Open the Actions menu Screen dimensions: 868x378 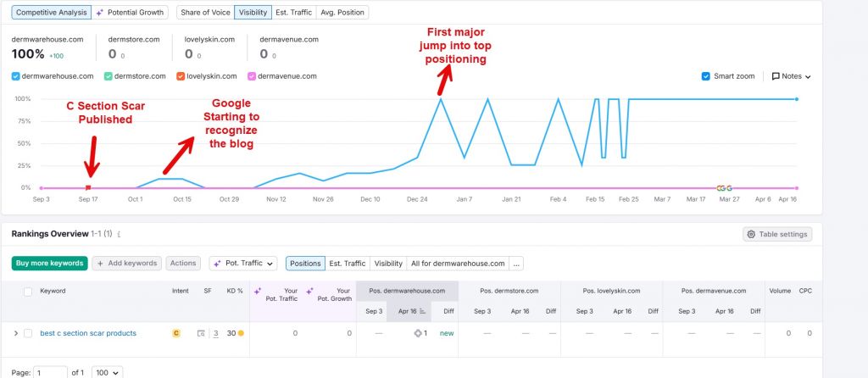tap(183, 264)
